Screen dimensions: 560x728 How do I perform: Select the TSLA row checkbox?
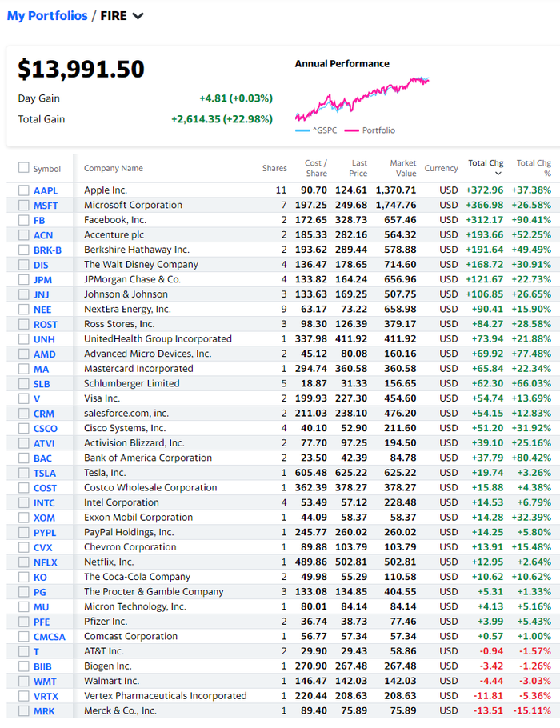[23, 473]
